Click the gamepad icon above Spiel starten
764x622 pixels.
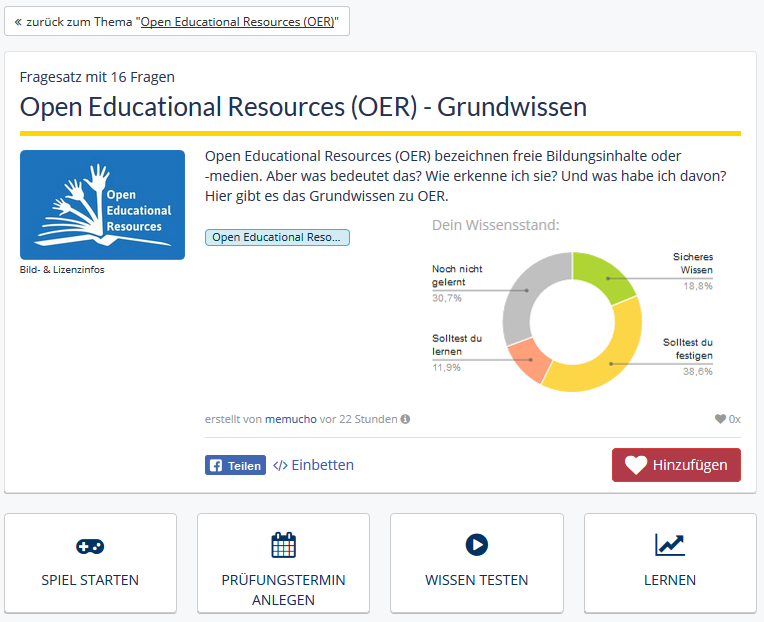tap(90, 547)
